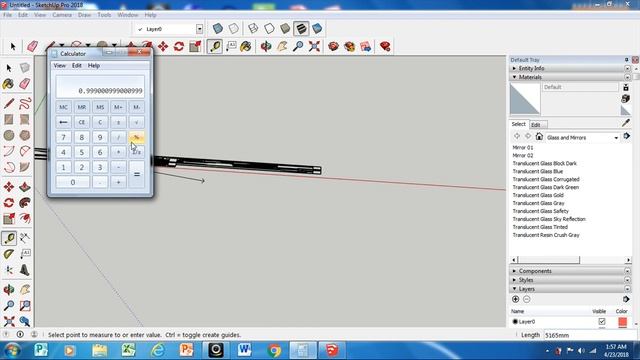Select the Follow Me tool in left toolbar

pyautogui.click(x=25, y=202)
